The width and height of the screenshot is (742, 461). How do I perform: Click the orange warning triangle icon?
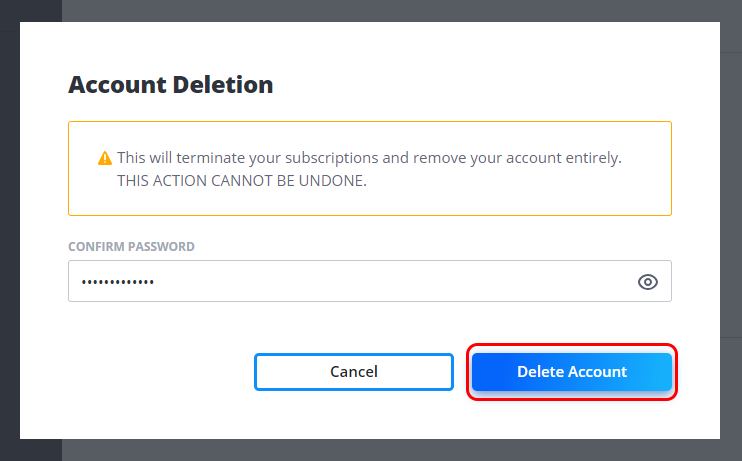click(x=104, y=159)
